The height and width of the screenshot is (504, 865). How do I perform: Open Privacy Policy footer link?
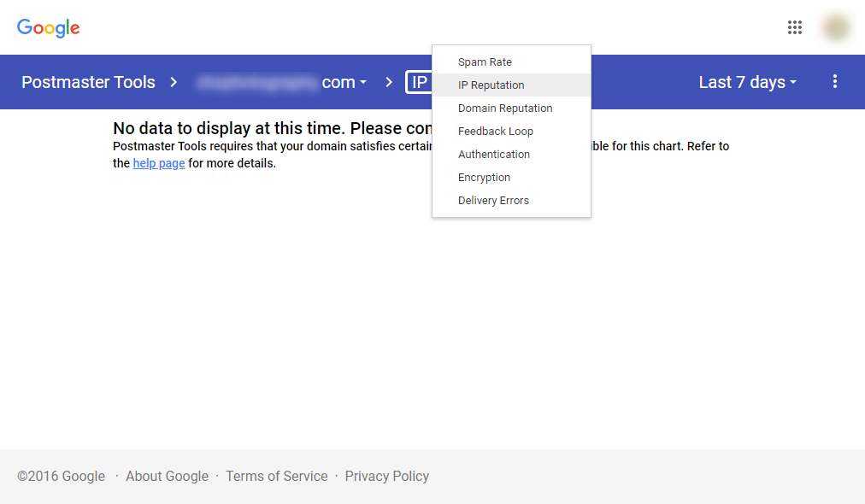tap(386, 476)
